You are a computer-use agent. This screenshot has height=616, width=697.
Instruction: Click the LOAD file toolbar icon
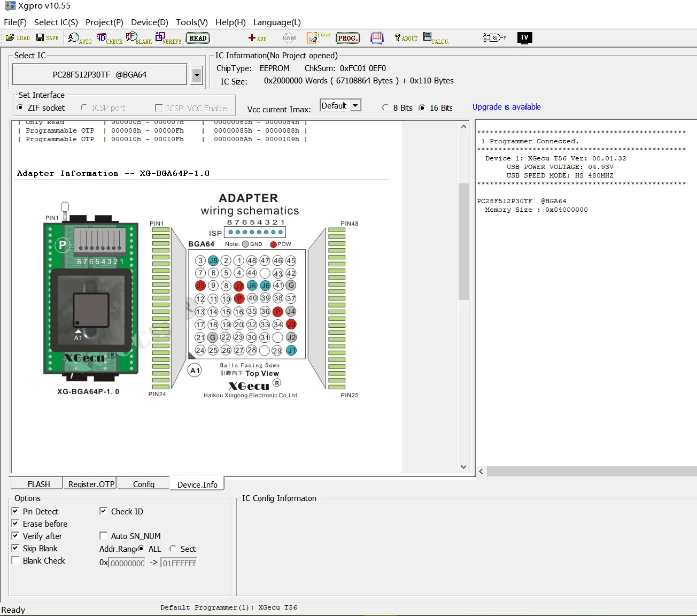pos(18,38)
